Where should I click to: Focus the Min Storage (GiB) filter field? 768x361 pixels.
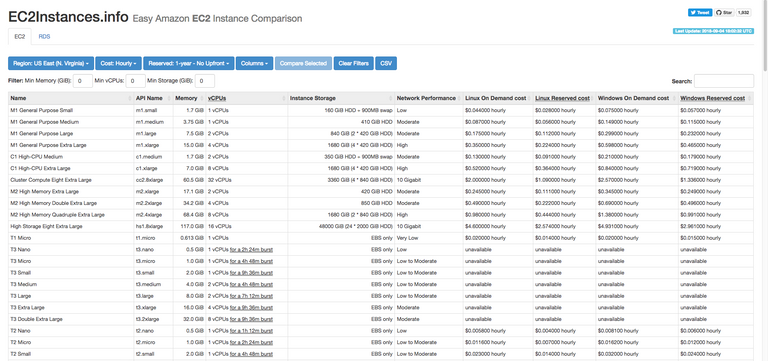[x=205, y=81]
